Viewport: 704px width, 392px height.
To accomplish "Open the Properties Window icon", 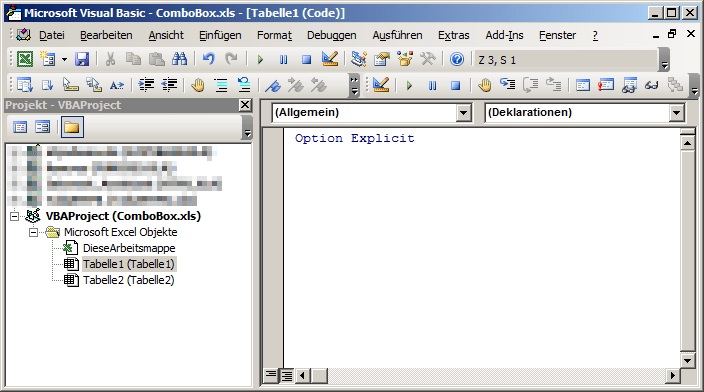I will click(x=382, y=59).
